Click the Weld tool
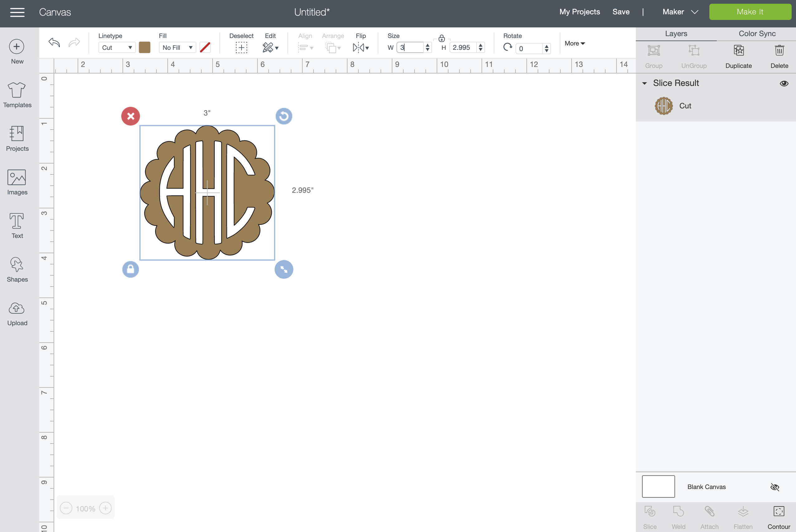 tap(679, 517)
